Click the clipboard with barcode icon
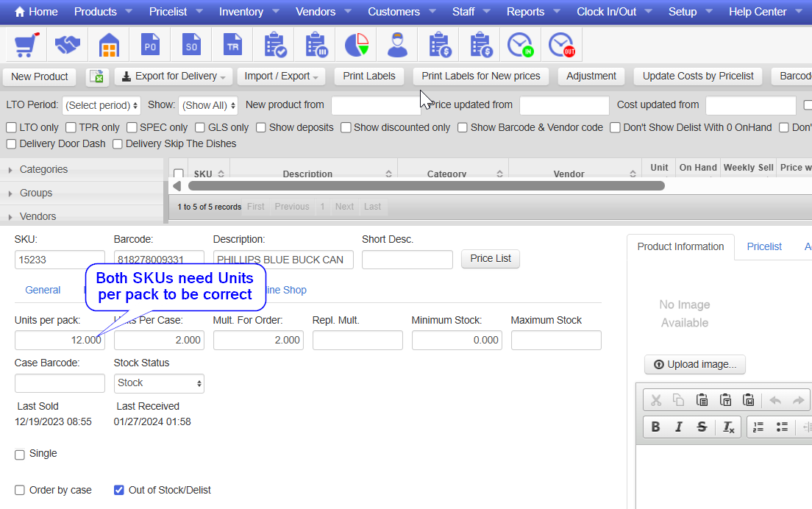The image size is (812, 509). [x=316, y=45]
